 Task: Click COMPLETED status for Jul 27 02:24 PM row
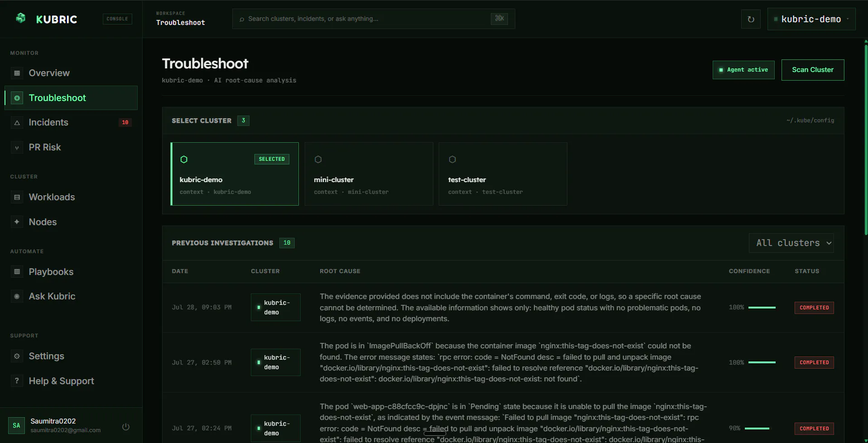814,429
